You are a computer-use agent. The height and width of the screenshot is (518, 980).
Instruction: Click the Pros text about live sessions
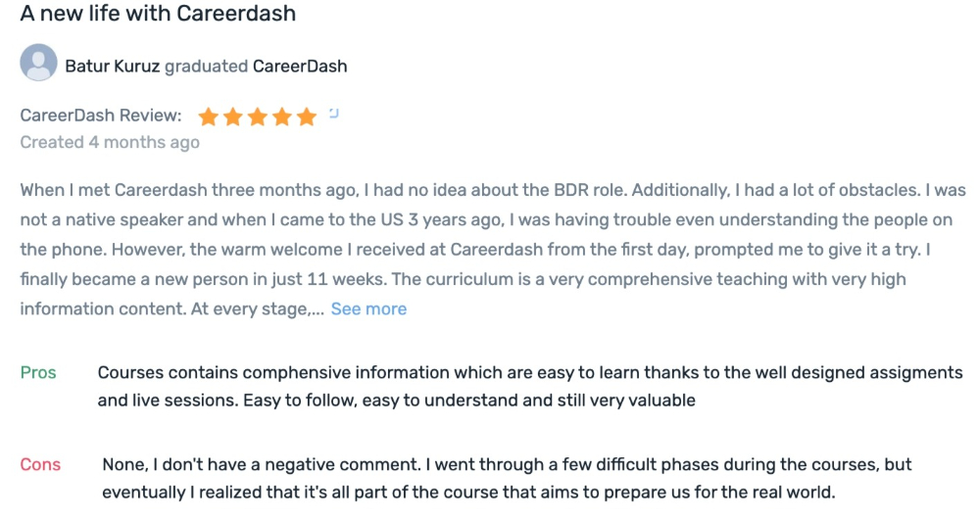tap(530, 386)
